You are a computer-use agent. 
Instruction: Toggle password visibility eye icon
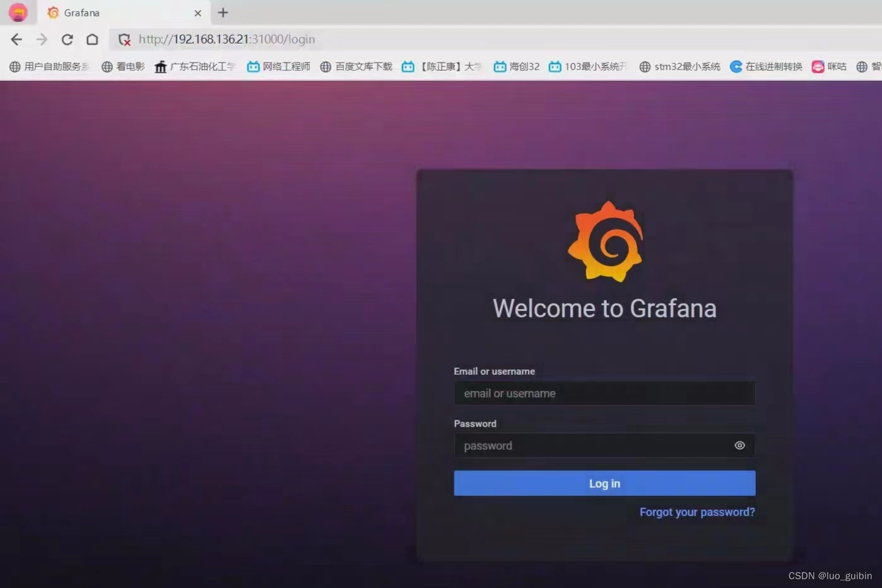coord(739,445)
